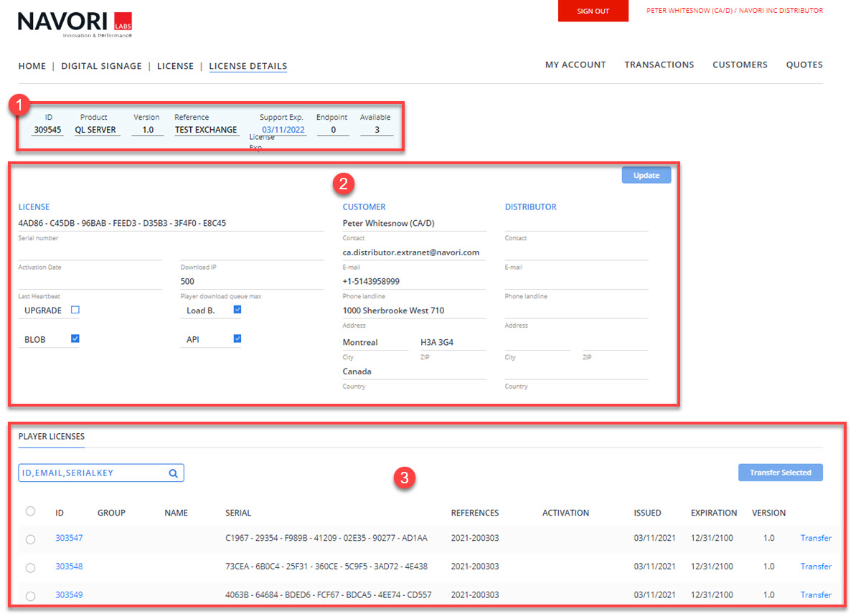The image size is (861, 616).
Task: Go to the Transactions page
Action: (659, 65)
